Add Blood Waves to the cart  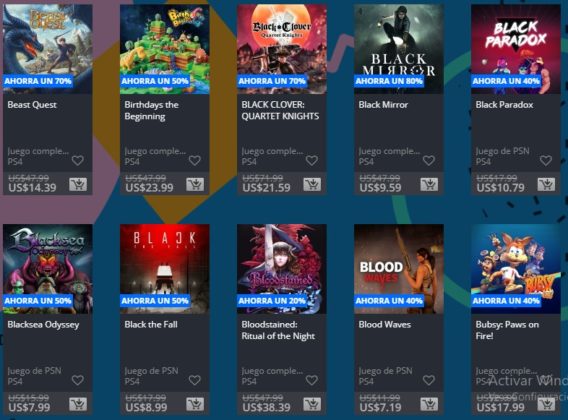[429, 404]
